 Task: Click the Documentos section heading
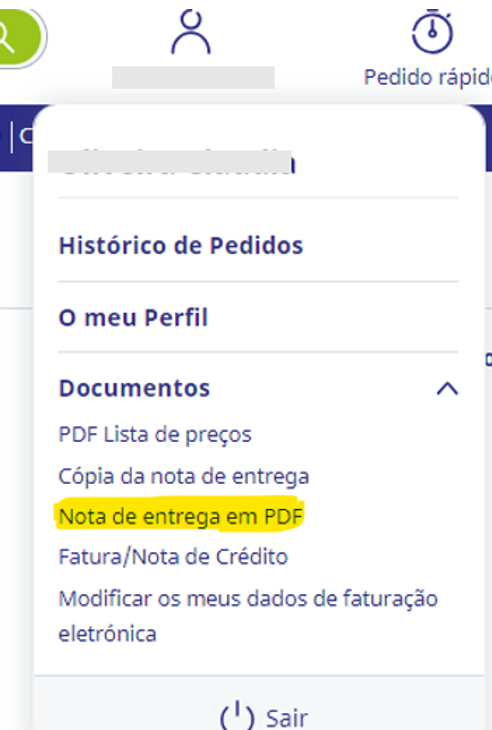coord(135,388)
